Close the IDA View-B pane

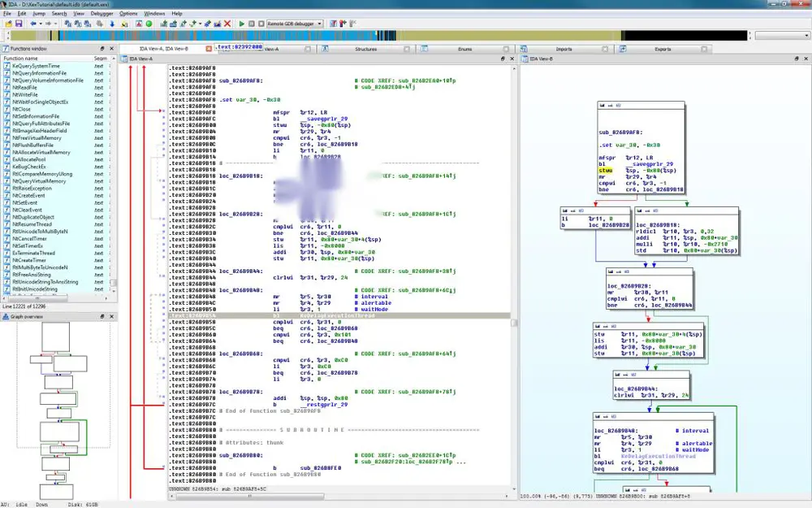[x=806, y=59]
